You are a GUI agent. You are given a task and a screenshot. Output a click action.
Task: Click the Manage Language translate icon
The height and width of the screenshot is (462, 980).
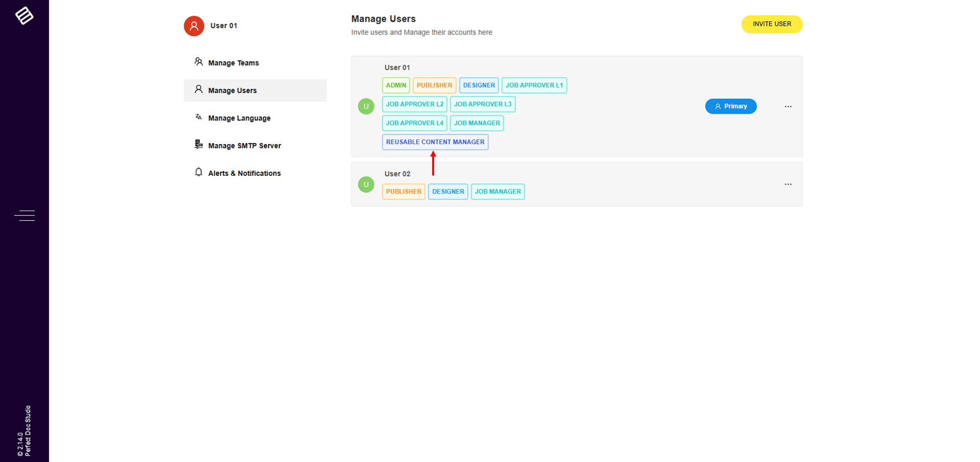198,117
